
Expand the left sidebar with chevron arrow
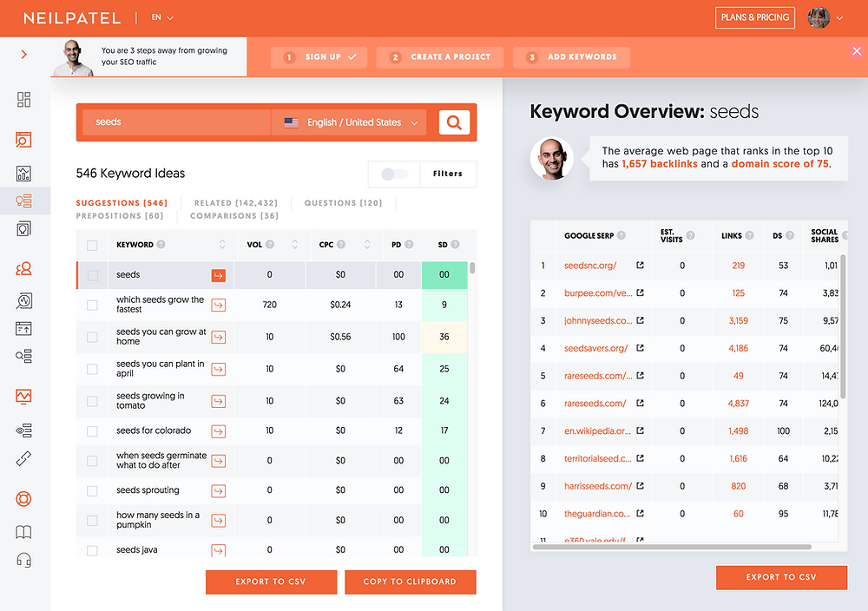24,55
